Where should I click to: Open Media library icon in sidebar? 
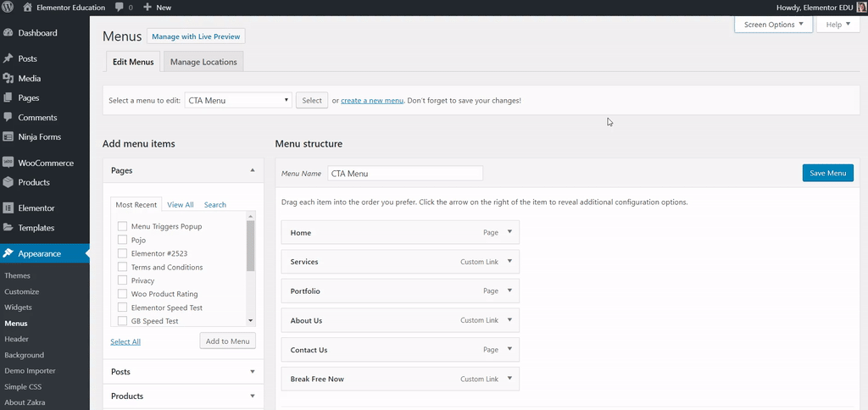[8, 78]
